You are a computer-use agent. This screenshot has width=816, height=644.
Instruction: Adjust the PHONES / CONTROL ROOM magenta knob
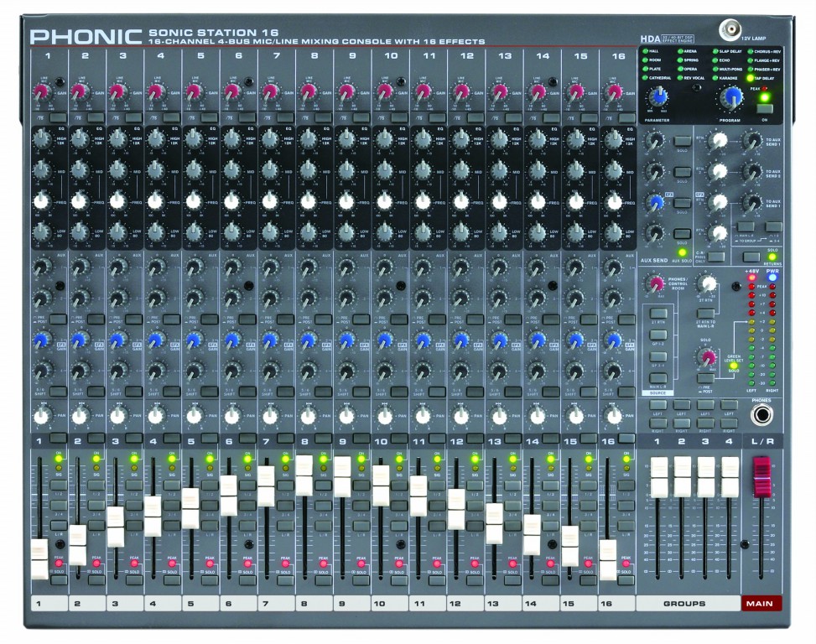tap(657, 283)
